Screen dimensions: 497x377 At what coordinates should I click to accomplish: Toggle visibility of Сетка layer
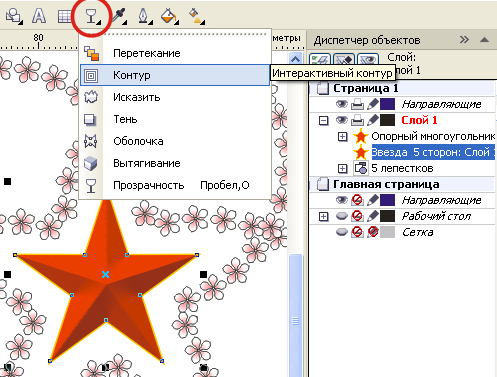(x=342, y=232)
